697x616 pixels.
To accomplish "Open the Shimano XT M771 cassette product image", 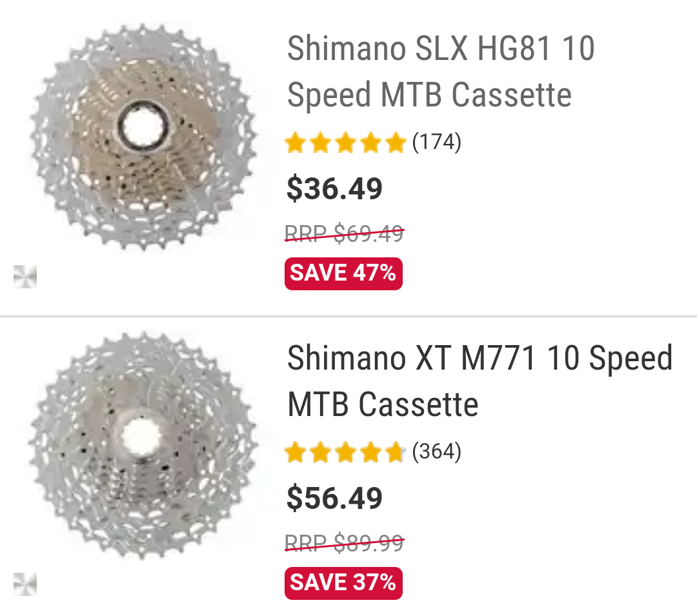I will pos(143,446).
